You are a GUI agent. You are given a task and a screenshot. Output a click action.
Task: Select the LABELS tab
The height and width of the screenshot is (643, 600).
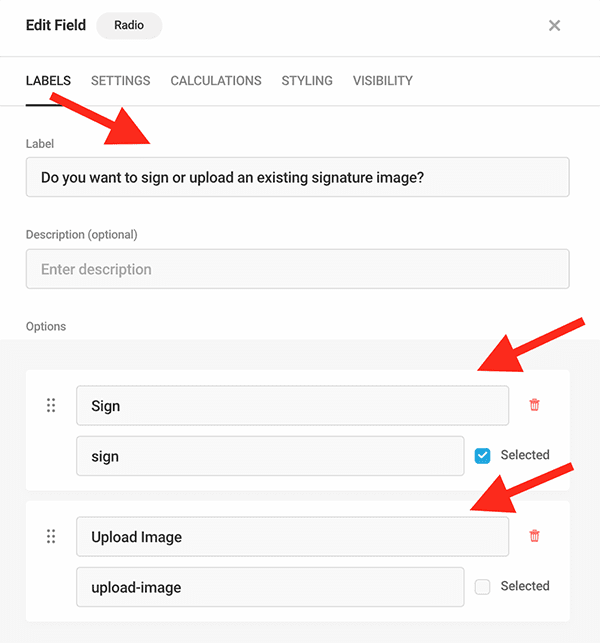(48, 81)
